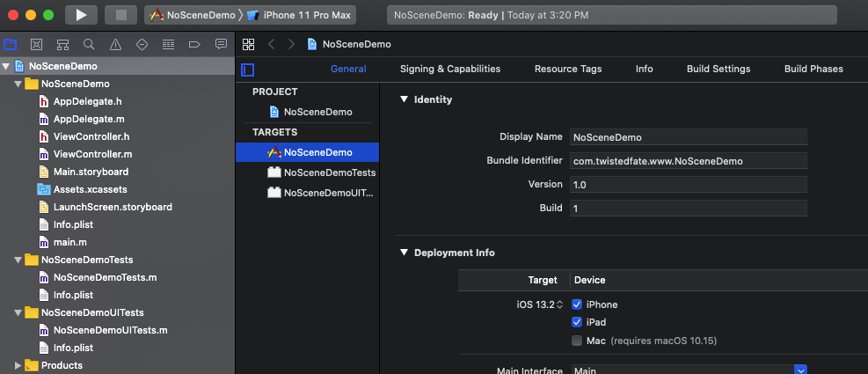The width and height of the screenshot is (868, 374).
Task: Stop the running build
Action: (120, 15)
